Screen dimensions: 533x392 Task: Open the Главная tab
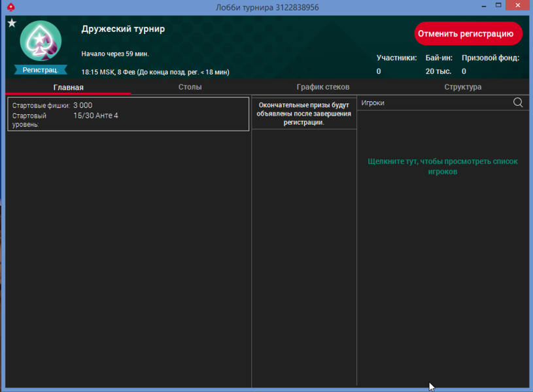tap(68, 88)
